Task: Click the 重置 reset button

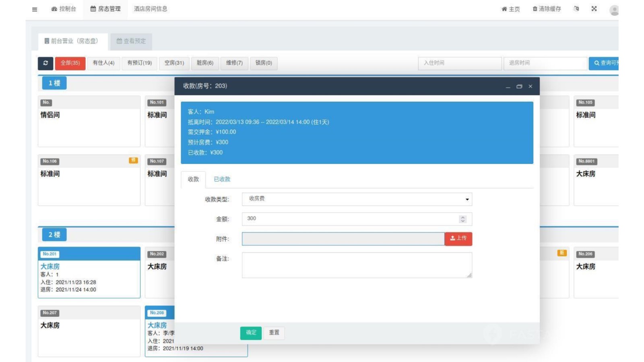Action: [274, 333]
